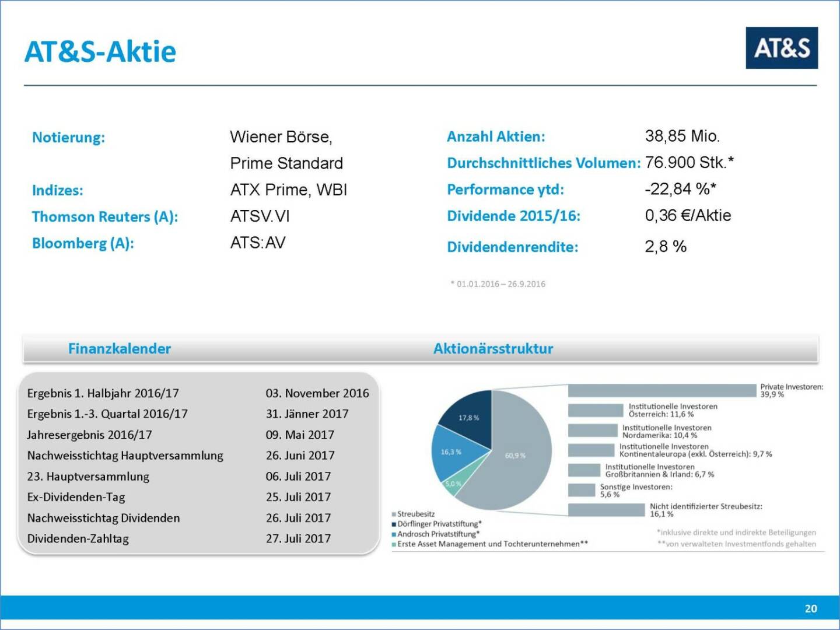840x630 pixels.
Task: Click the date 26. Juli 2017
Action: [298, 518]
